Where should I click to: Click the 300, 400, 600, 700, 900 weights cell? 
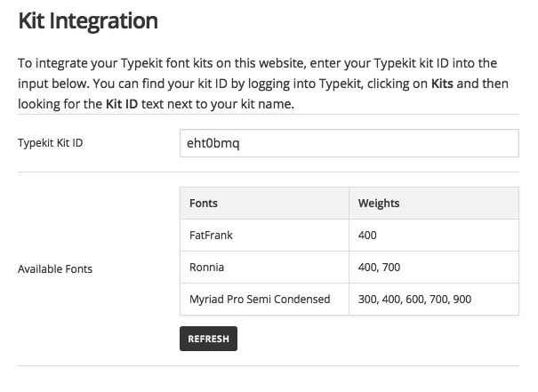click(414, 299)
